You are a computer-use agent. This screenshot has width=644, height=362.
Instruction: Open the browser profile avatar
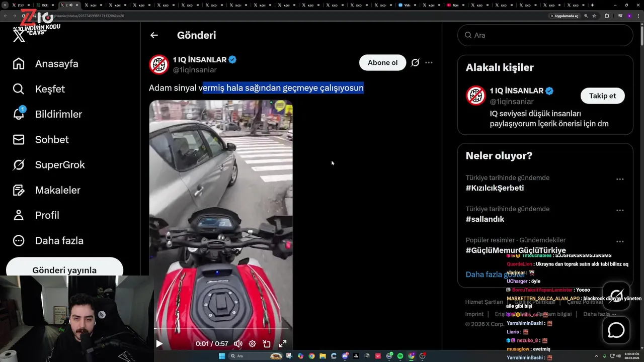(629, 16)
